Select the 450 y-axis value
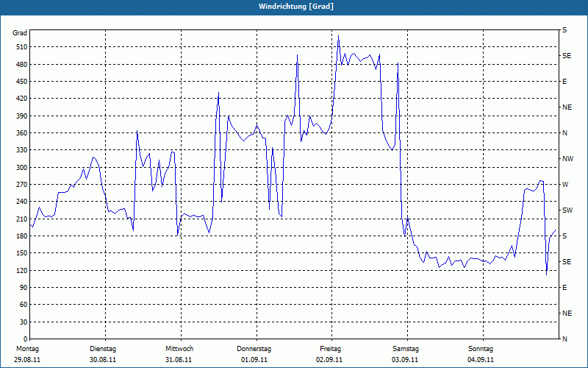Image resolution: width=588 pixels, height=368 pixels. (x=22, y=82)
